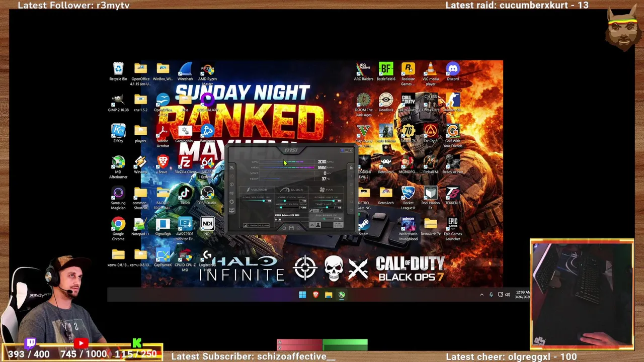
Task: Toggle user-defined fan mode button
Action: [318, 225]
